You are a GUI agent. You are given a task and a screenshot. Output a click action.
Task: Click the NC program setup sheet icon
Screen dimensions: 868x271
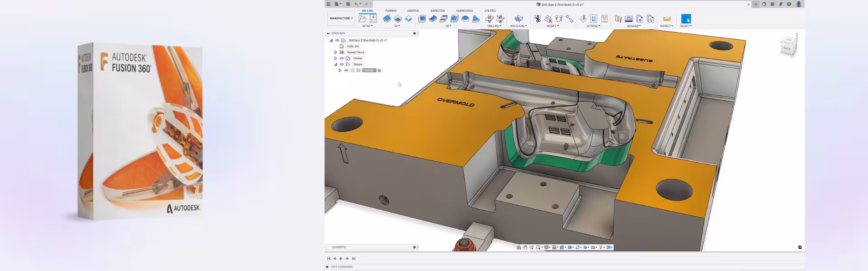373,19
